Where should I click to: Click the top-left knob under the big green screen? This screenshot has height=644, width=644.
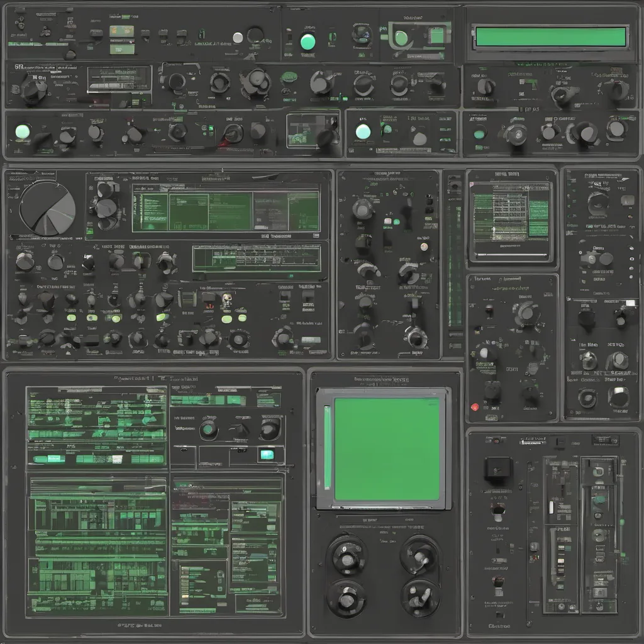tap(347, 553)
